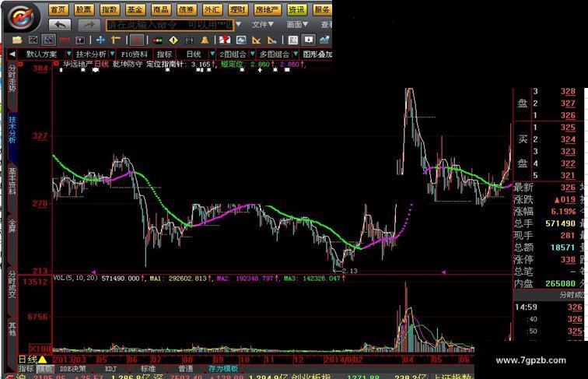The width and height of the screenshot is (588, 379).
Task: Select the blue four-arrow move tool
Action: (100, 40)
